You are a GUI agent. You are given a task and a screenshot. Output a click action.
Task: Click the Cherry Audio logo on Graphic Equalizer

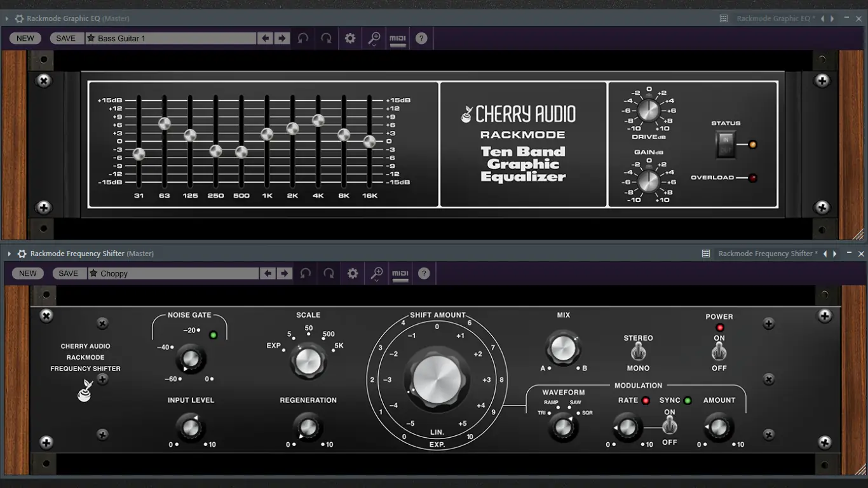tap(518, 114)
